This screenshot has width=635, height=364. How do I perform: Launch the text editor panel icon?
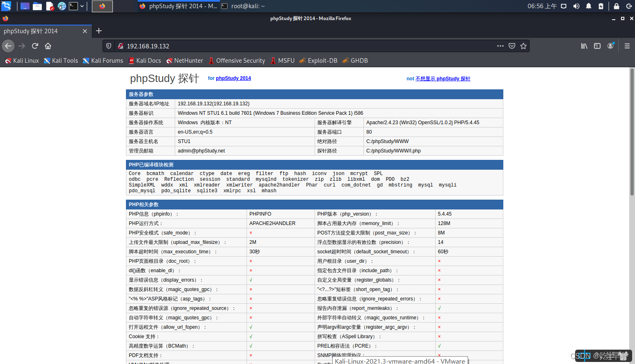click(x=50, y=6)
